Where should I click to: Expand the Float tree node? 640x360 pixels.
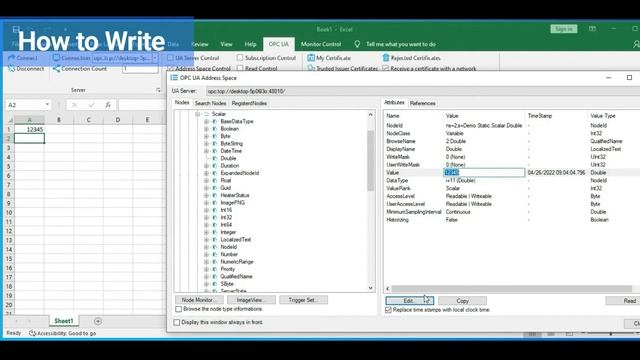[x=207, y=180]
